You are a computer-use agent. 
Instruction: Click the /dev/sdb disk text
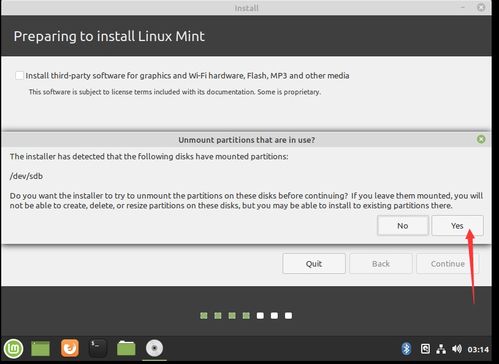point(26,176)
